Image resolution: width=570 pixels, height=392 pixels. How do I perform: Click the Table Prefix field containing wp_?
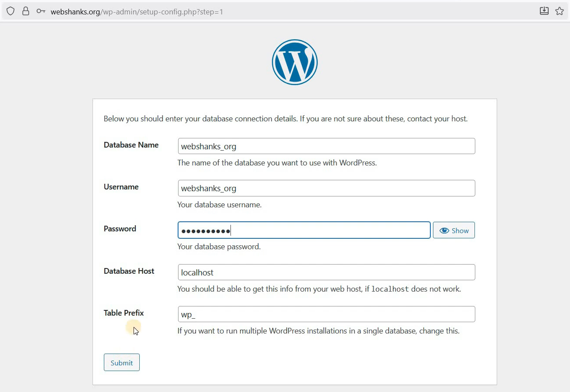(x=326, y=314)
